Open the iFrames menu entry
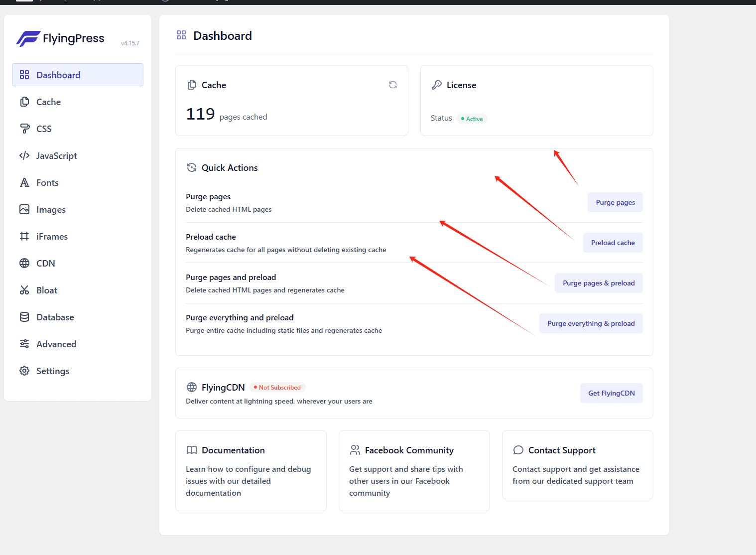756x555 pixels. tap(78, 236)
